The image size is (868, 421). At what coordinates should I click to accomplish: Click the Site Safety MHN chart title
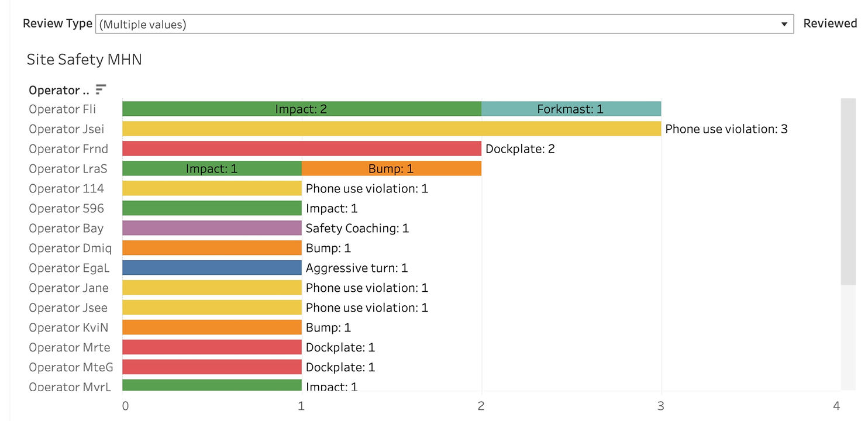pos(84,60)
